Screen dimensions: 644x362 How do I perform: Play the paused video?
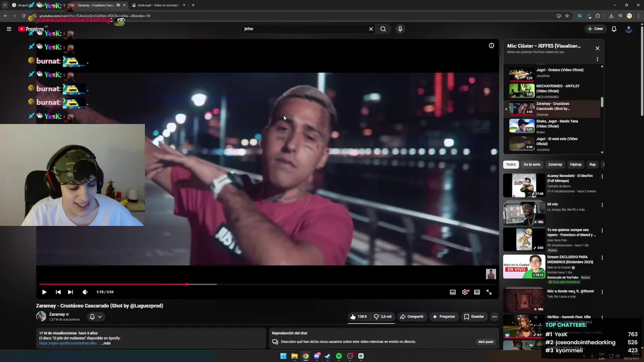coord(44,292)
